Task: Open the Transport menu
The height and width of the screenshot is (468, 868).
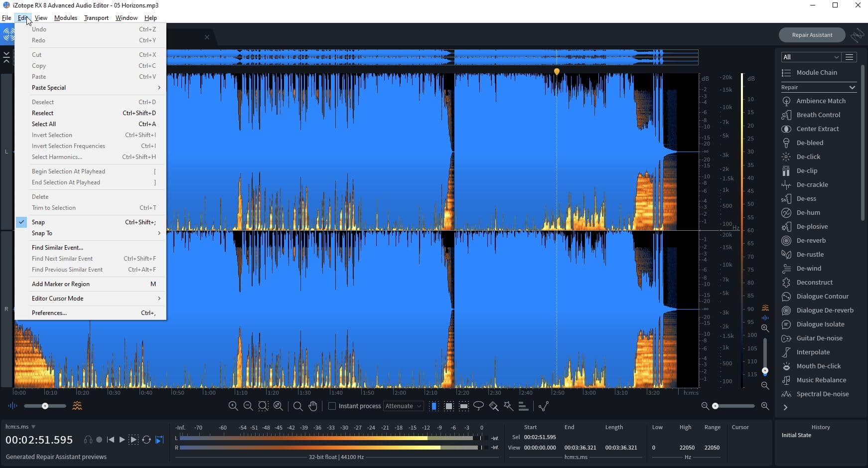Action: pyautogui.click(x=96, y=17)
